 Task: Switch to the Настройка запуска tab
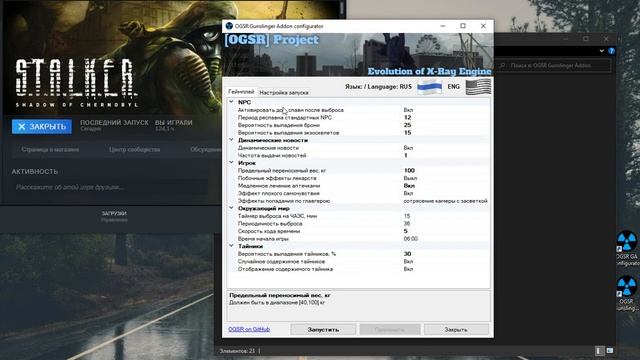tap(284, 93)
